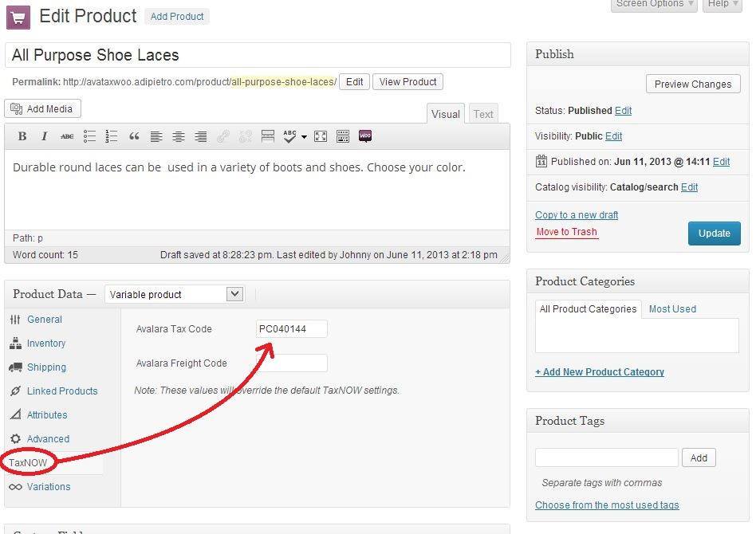
Task: Update the product with the blue button
Action: click(x=714, y=233)
